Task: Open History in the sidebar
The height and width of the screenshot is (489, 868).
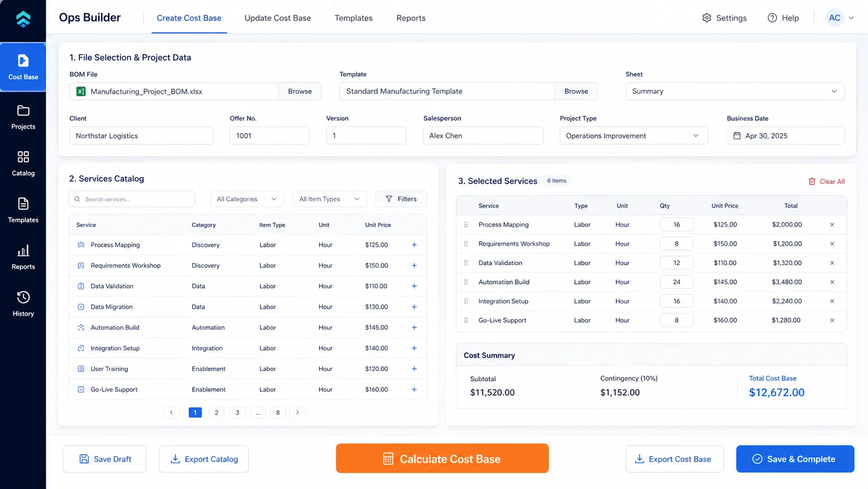Action: coord(23,304)
